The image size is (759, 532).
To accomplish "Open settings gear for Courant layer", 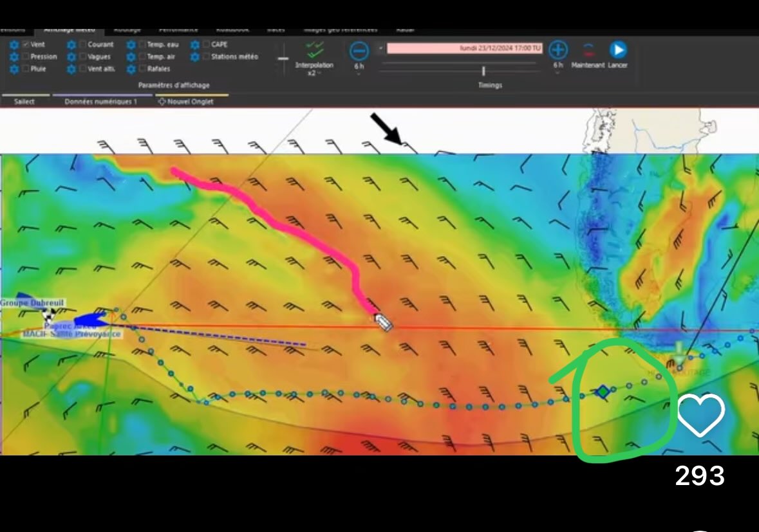I will [71, 44].
